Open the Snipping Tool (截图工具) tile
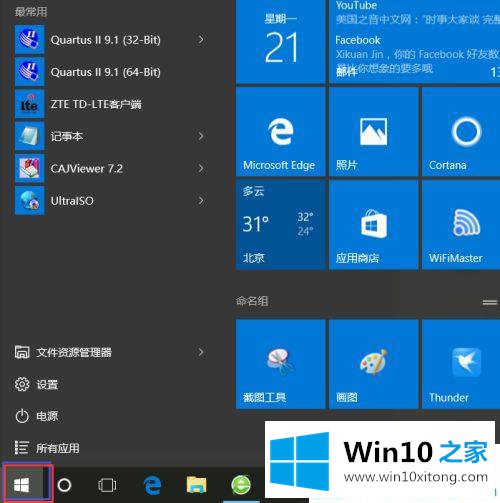This screenshot has width=500, height=503. (280, 364)
